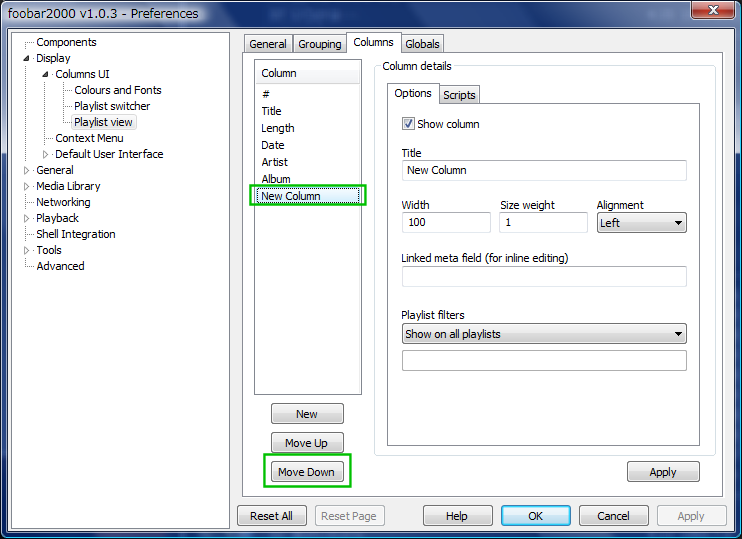This screenshot has height=539, width=742.
Task: Select the Columns tab
Action: (x=373, y=42)
